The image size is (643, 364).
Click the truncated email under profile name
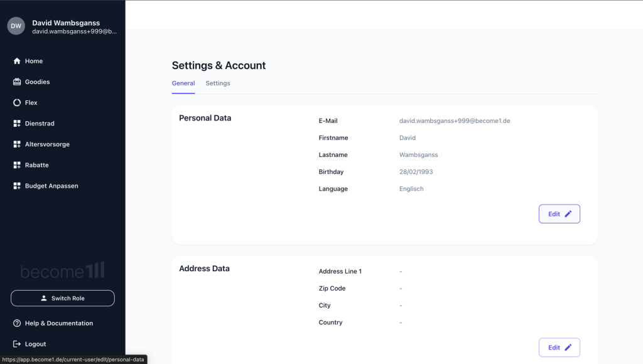click(74, 31)
